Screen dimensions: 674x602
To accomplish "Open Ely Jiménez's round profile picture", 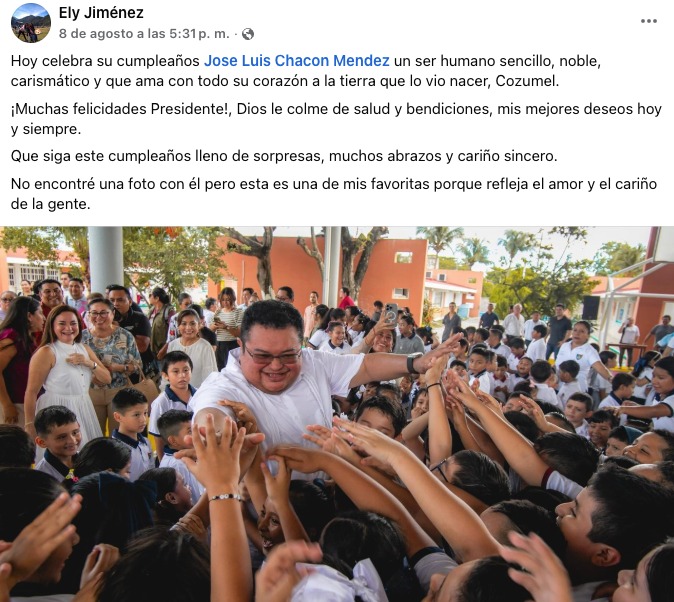I will (x=31, y=23).
